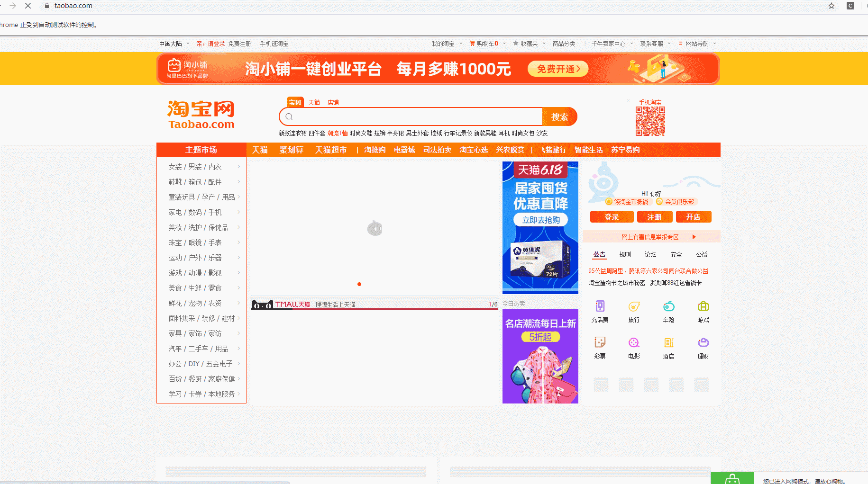
Task: Expand the 购物车 dropdown arrow
Action: pyautogui.click(x=504, y=43)
